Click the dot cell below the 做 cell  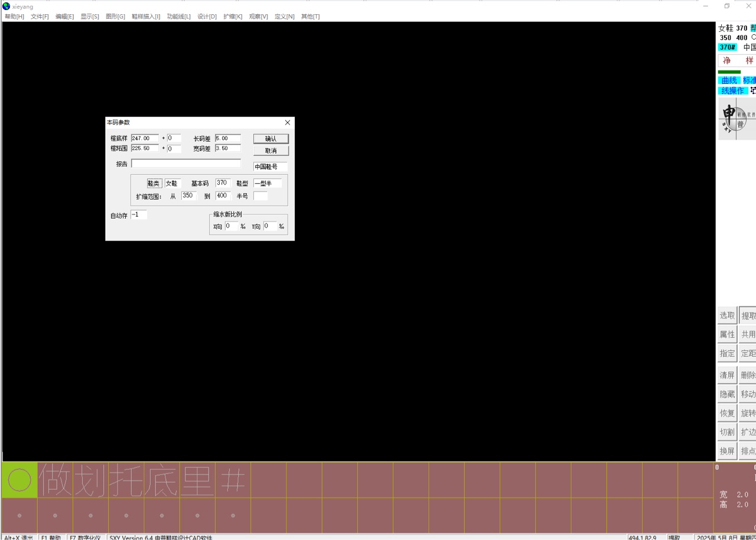[x=55, y=516]
